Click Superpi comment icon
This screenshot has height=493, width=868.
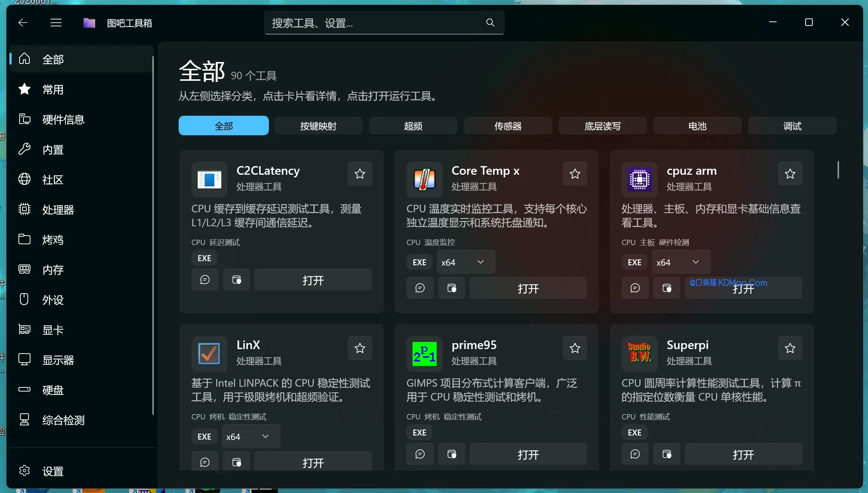[x=635, y=454]
